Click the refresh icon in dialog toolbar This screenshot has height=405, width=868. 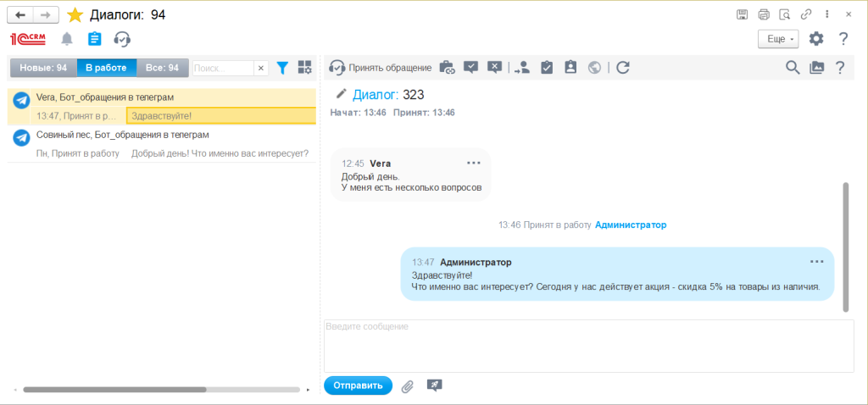pos(623,68)
